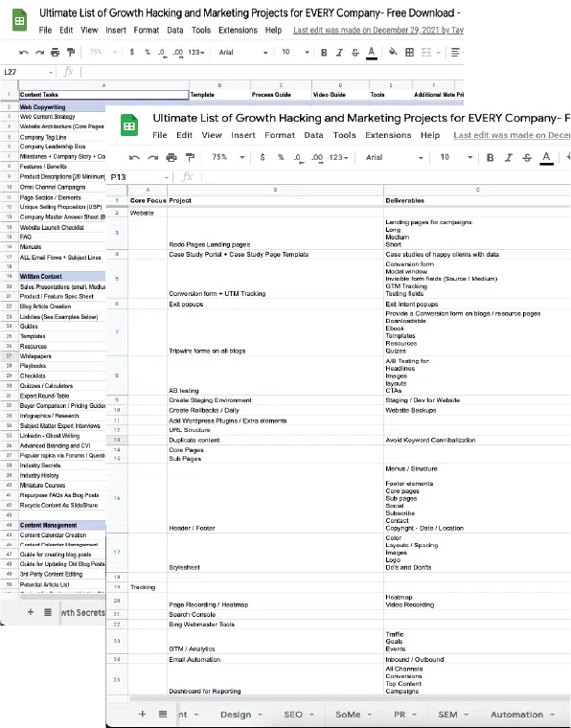Open the Arial font dropdown in the front window
571x728 pixels.
click(395, 157)
